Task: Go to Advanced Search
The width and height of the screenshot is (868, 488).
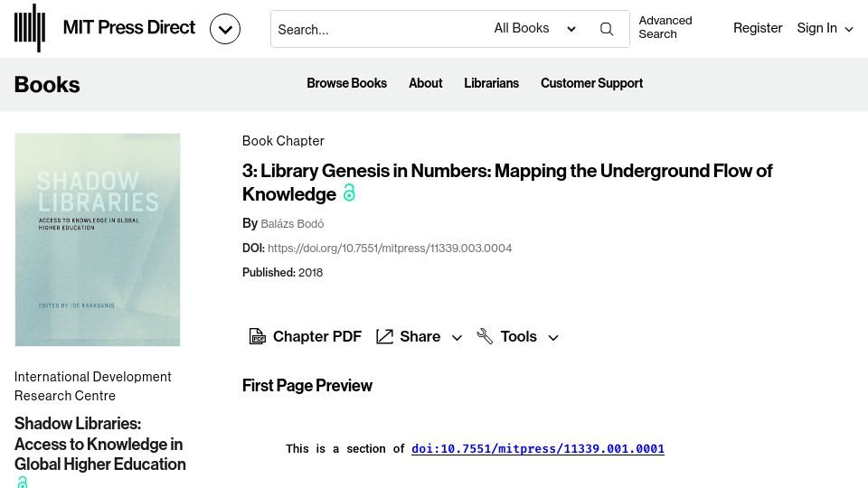Action: (665, 27)
